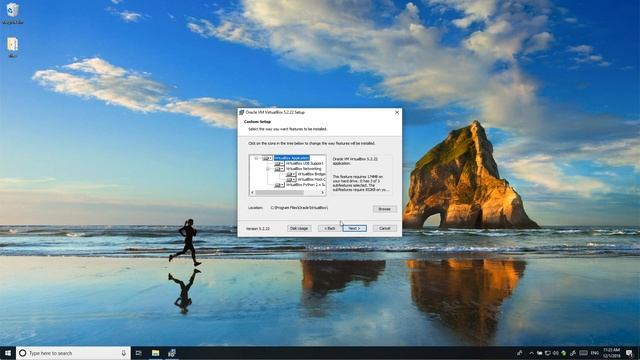Click the Disk Usage button

(299, 228)
